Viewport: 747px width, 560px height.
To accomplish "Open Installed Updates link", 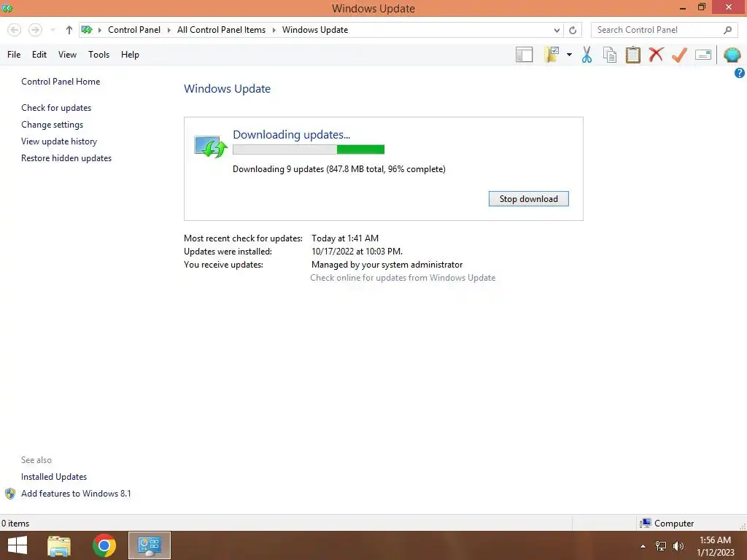I will [54, 477].
